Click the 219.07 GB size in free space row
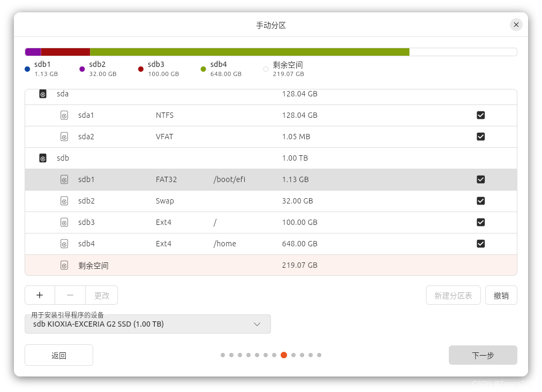Image resolution: width=542 pixels, height=392 pixels. [x=300, y=265]
